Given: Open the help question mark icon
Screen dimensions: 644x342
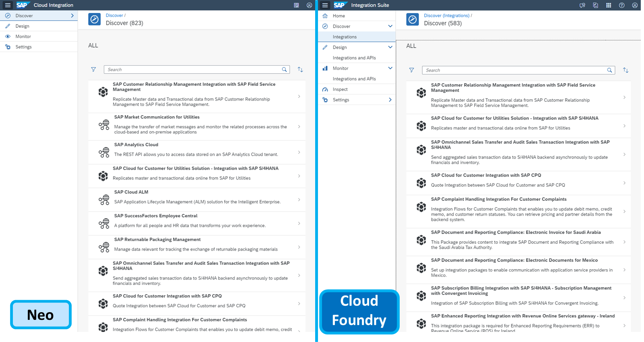Looking at the screenshot, I should 622,5.
